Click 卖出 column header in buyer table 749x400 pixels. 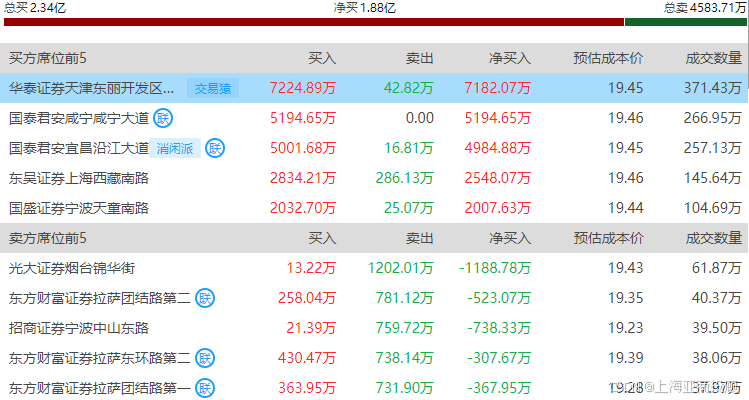tap(419, 58)
